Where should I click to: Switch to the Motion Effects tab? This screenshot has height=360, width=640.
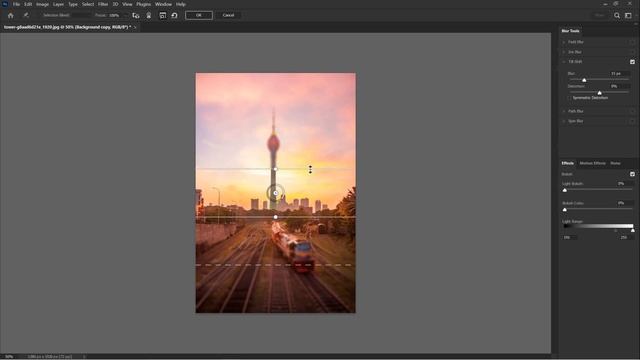pos(592,163)
